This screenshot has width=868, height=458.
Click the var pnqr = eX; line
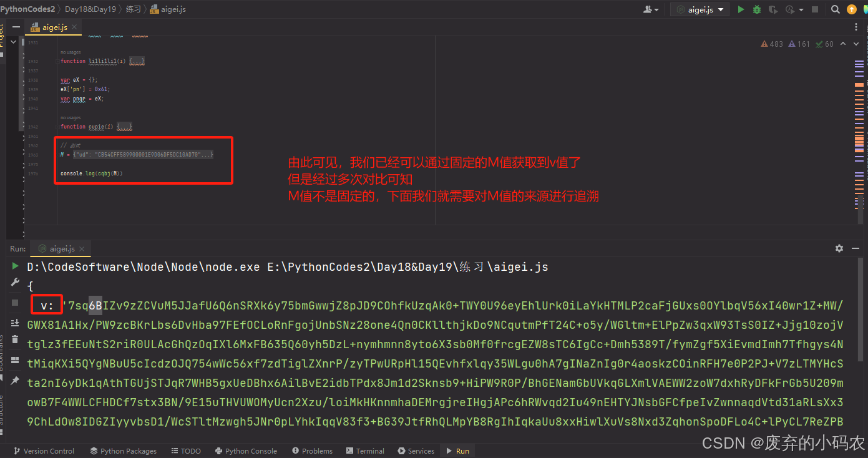pos(82,99)
